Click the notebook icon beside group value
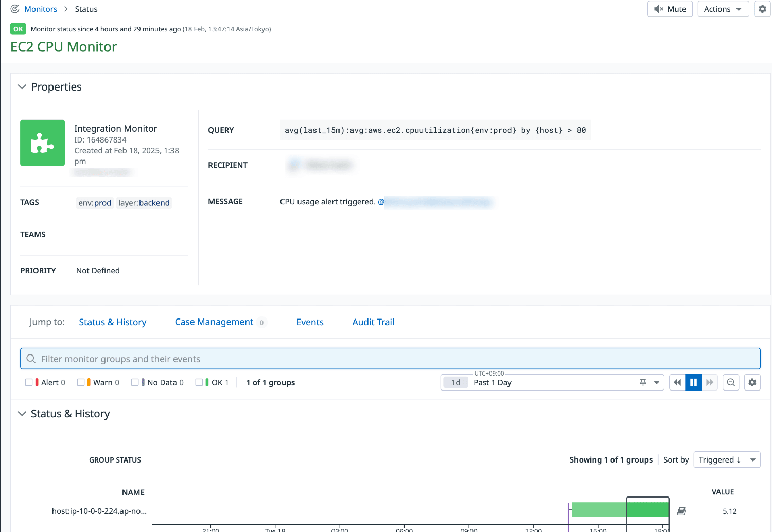This screenshot has width=772, height=532. (681, 511)
